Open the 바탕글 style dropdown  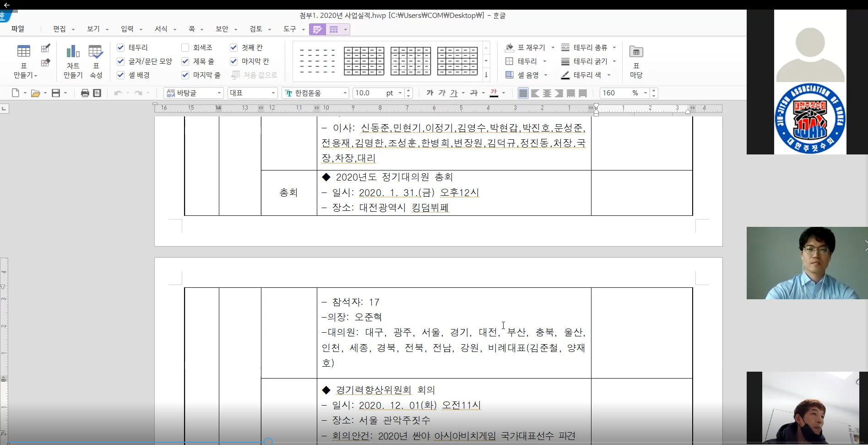[219, 93]
